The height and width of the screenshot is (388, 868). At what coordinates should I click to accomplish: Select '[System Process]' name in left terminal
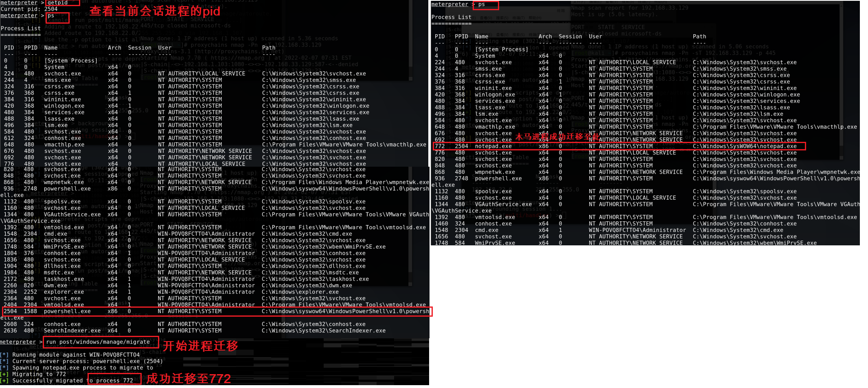pyautogui.click(x=71, y=61)
